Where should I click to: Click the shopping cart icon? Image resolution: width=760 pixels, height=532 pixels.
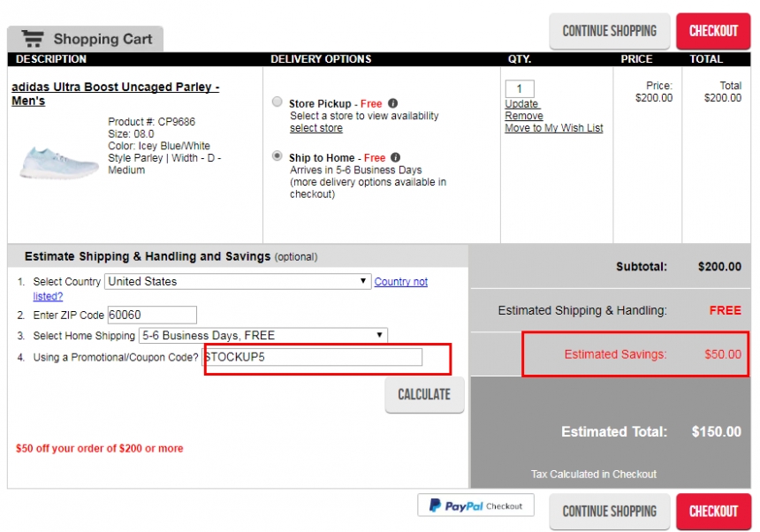point(33,38)
